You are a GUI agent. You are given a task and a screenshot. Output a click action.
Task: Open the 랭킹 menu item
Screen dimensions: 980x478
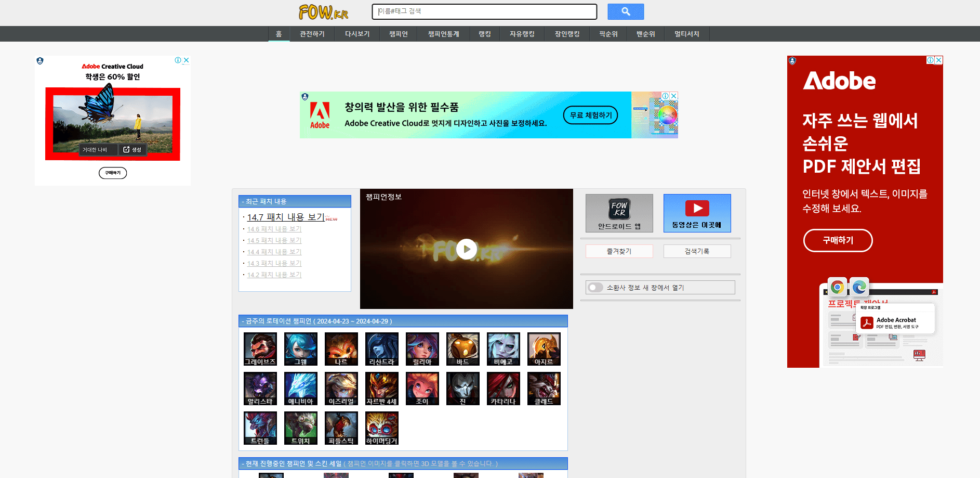485,34
